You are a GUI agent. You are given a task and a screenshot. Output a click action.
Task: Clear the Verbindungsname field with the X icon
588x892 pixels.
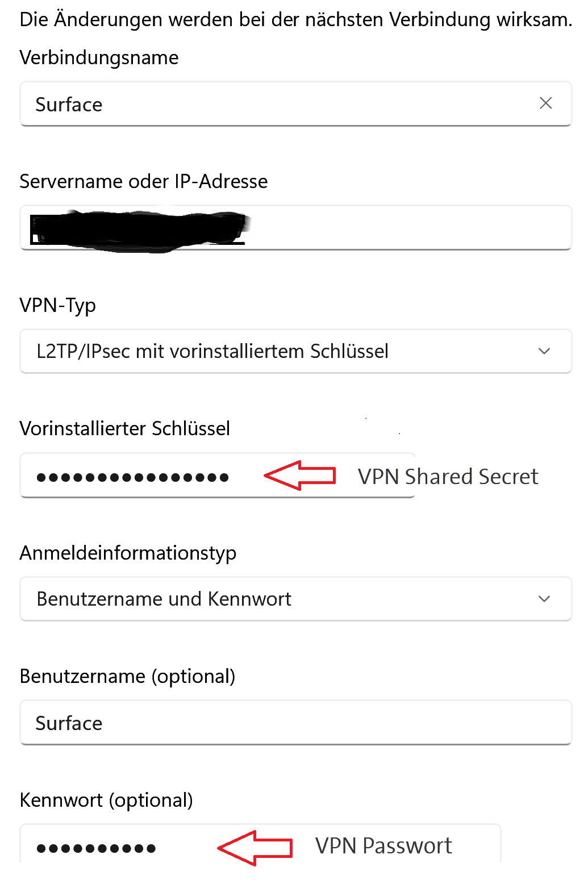[x=545, y=103]
